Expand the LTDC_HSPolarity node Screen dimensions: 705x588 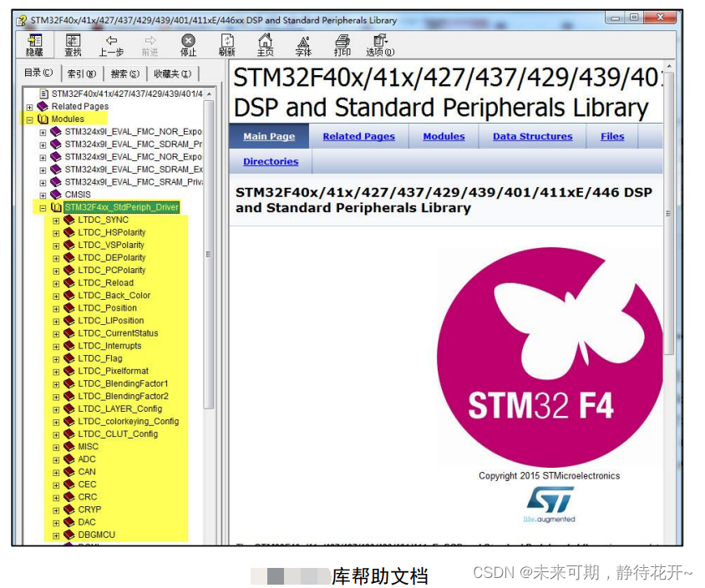click(x=56, y=233)
